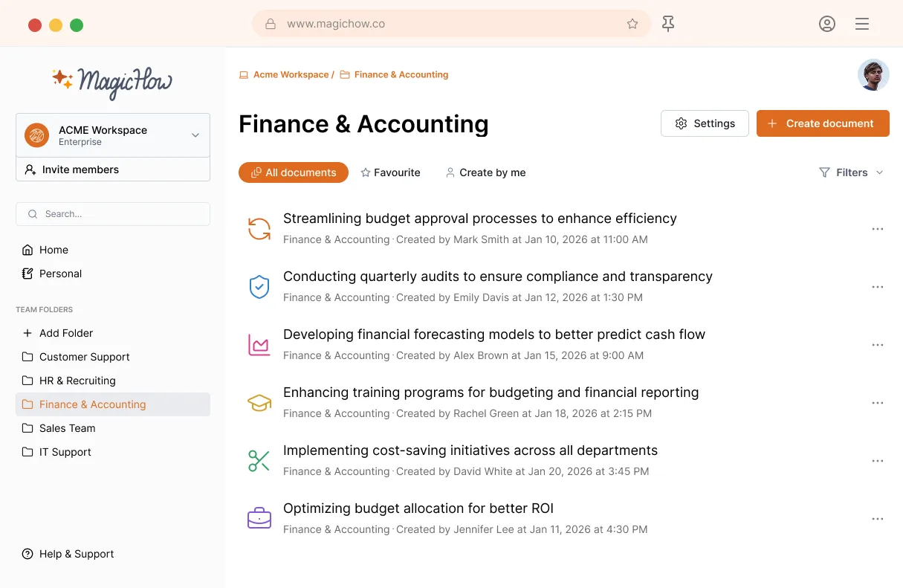Click the graduation cap icon for training programs
903x588 pixels.
[259, 402]
